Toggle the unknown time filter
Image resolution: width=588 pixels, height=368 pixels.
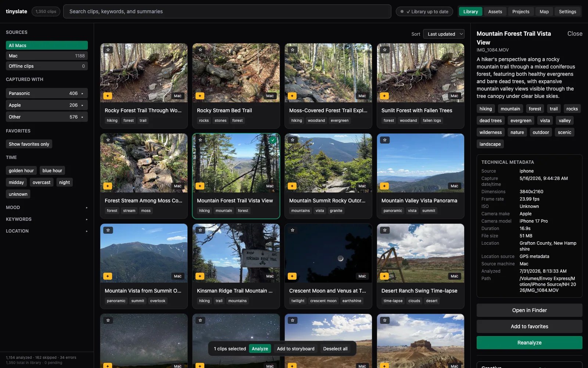point(18,194)
